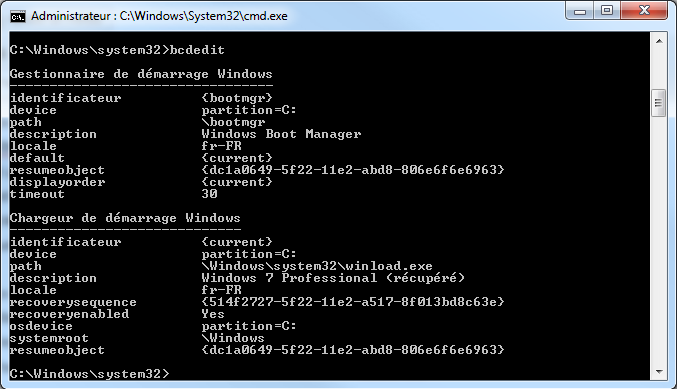Open the cmd.exe system menu icon
The height and width of the screenshot is (389, 677).
pos(18,17)
